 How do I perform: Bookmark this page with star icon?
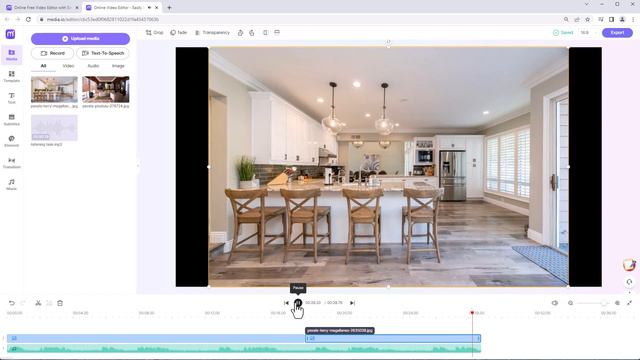pos(588,19)
